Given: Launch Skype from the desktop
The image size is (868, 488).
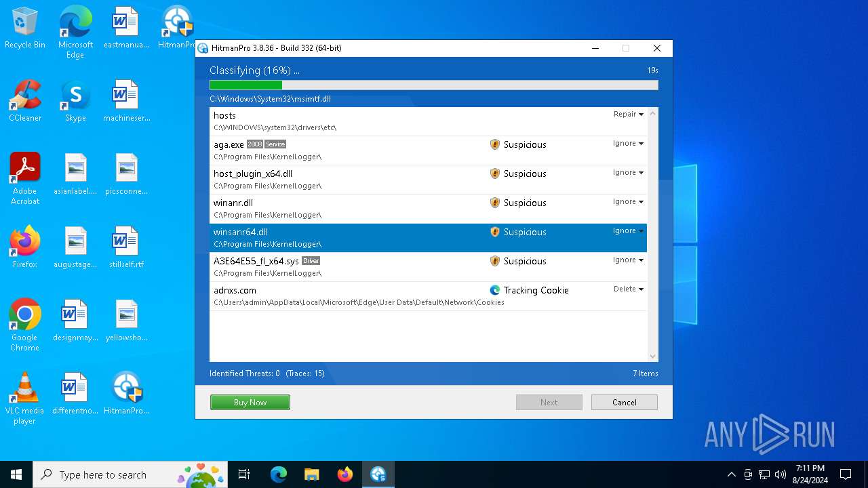Looking at the screenshot, I should coord(75,102).
